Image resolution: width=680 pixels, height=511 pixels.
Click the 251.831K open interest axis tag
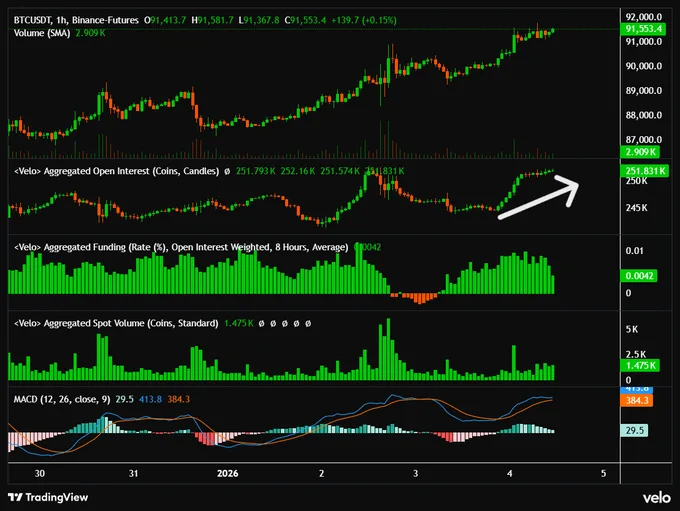pyautogui.click(x=644, y=171)
